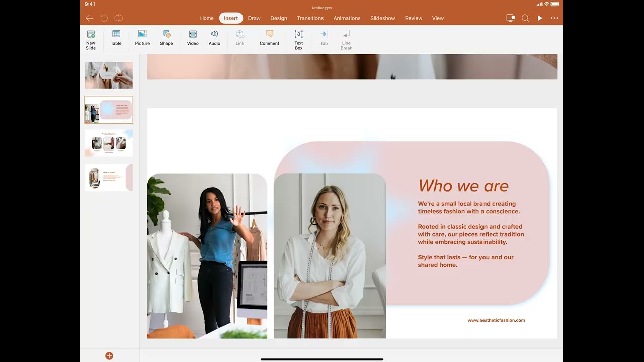Insert a Shape
The image size is (644, 362).
point(167,38)
